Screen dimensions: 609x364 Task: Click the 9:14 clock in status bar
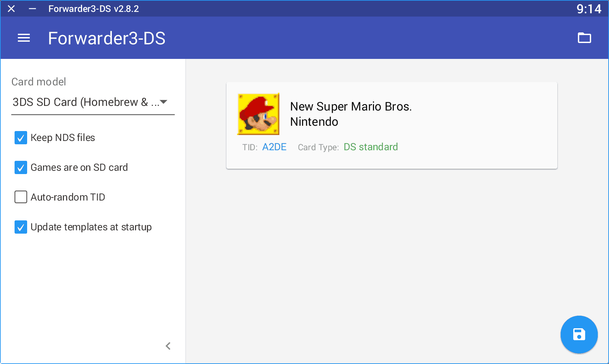tap(589, 9)
